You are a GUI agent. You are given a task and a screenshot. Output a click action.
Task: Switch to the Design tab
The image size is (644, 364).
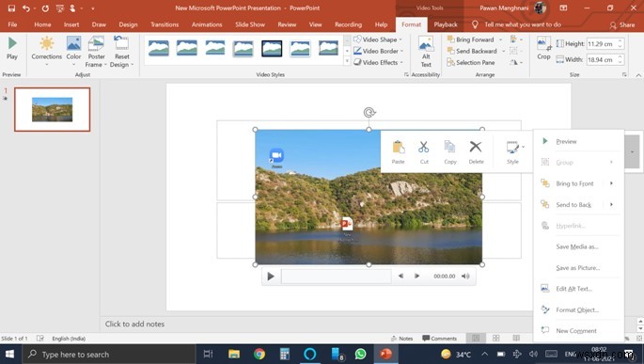[128, 24]
